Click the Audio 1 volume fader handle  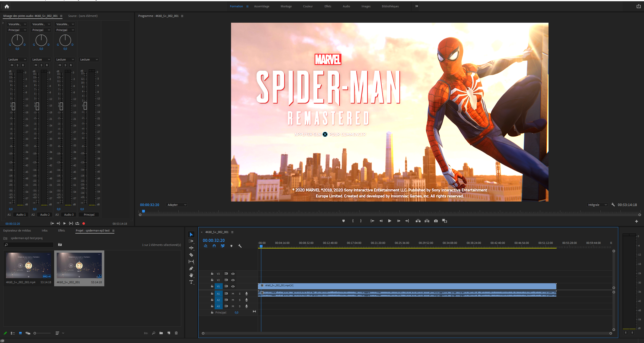tap(13, 106)
